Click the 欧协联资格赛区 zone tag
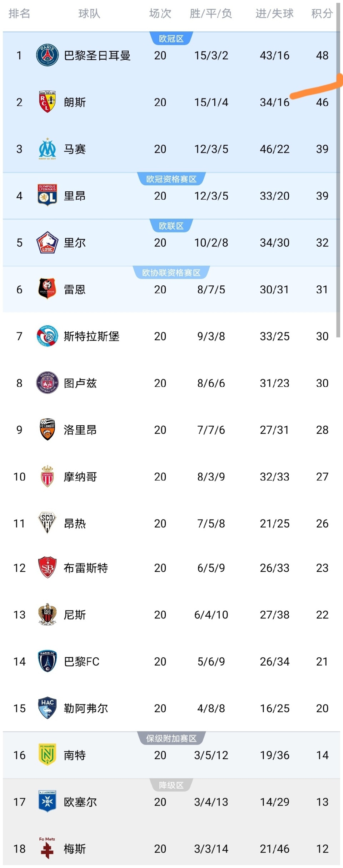The image size is (343, 868). [x=171, y=273]
